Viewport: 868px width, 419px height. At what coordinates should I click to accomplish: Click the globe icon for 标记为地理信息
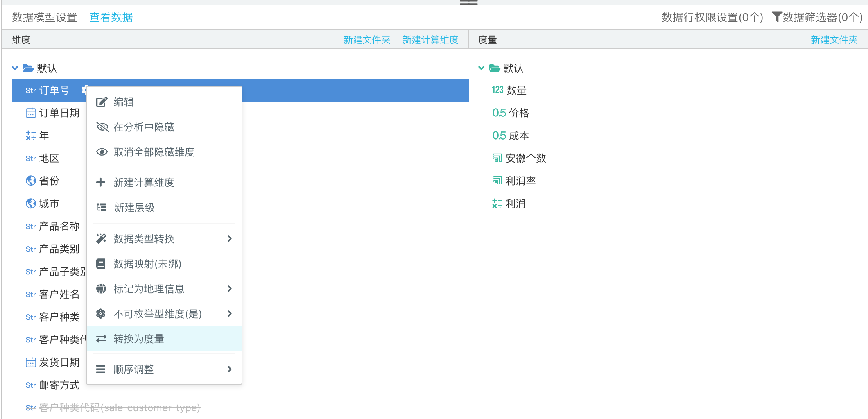(x=101, y=289)
